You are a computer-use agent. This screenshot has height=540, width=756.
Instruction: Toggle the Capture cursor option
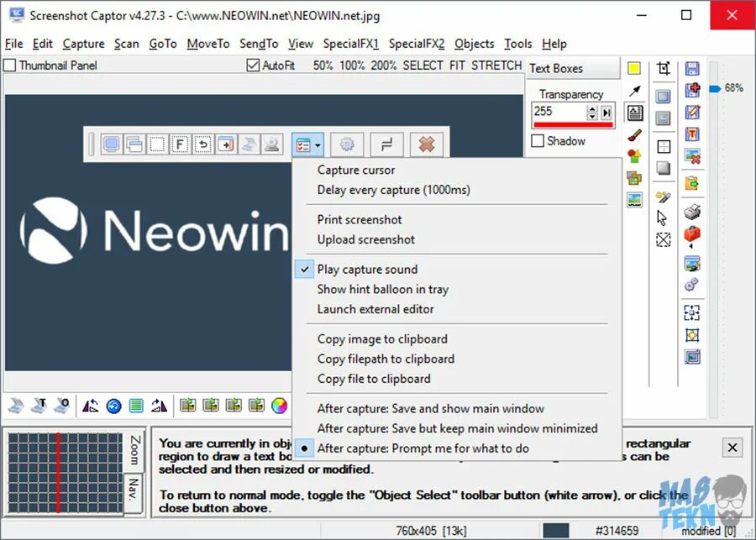[457, 170]
